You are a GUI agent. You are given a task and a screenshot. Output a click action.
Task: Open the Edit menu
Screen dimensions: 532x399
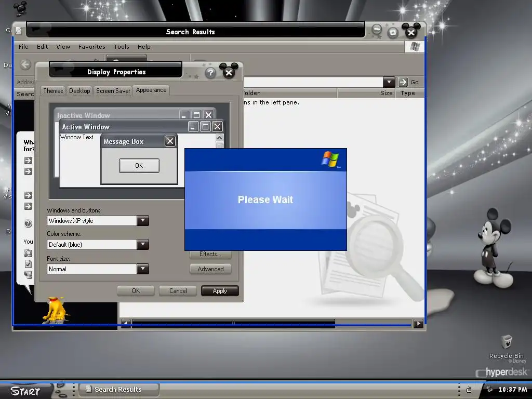click(x=43, y=47)
